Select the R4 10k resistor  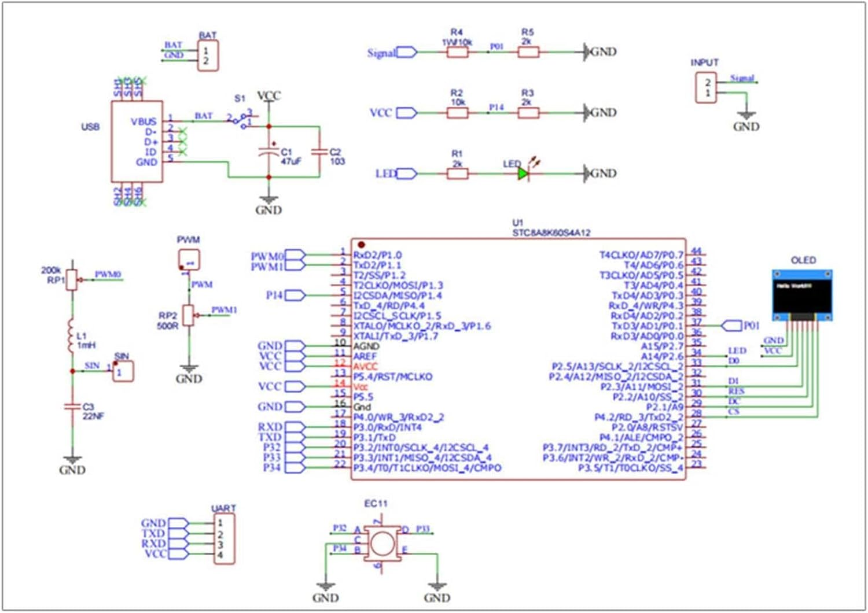457,53
